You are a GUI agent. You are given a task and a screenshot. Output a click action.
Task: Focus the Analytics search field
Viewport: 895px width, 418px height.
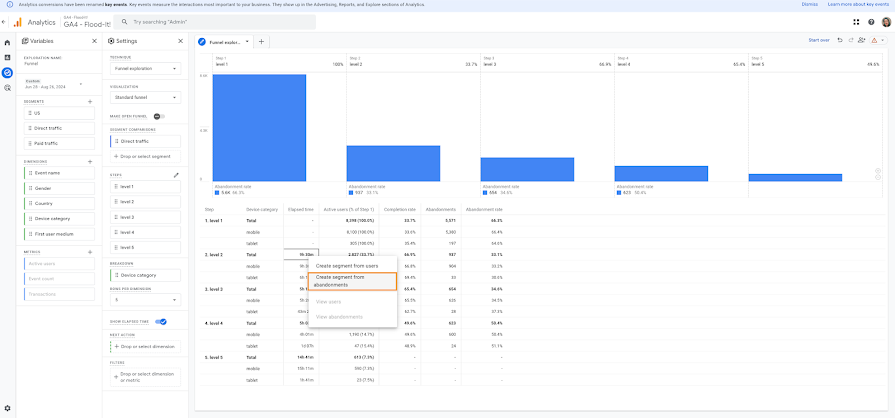pos(215,22)
